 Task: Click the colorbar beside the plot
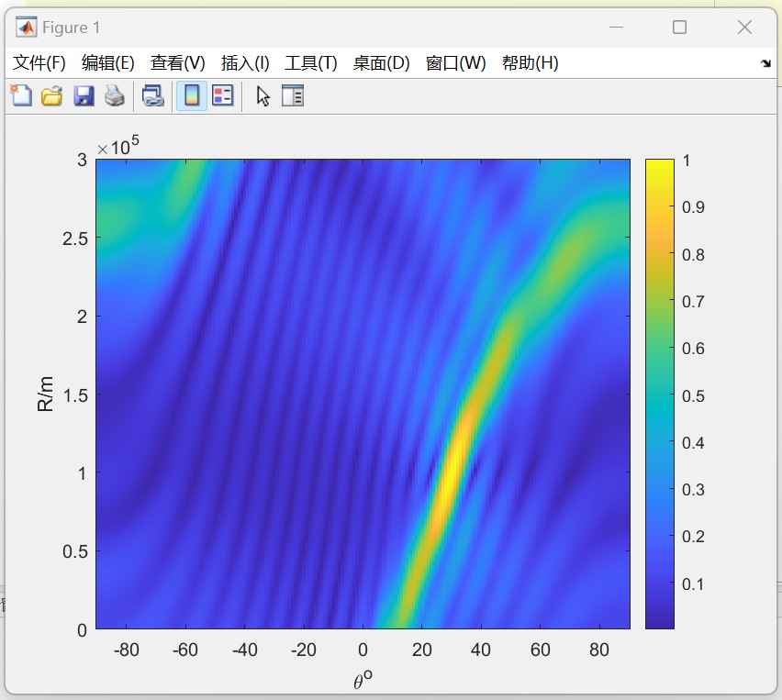(x=659, y=394)
